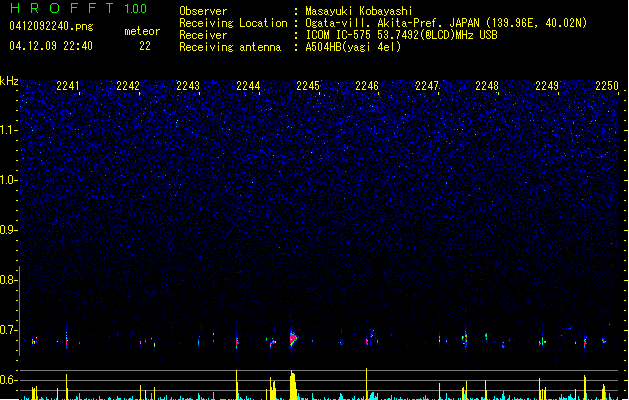Click the 2250 time marker
The height and width of the screenshot is (400, 629).
click(x=607, y=86)
